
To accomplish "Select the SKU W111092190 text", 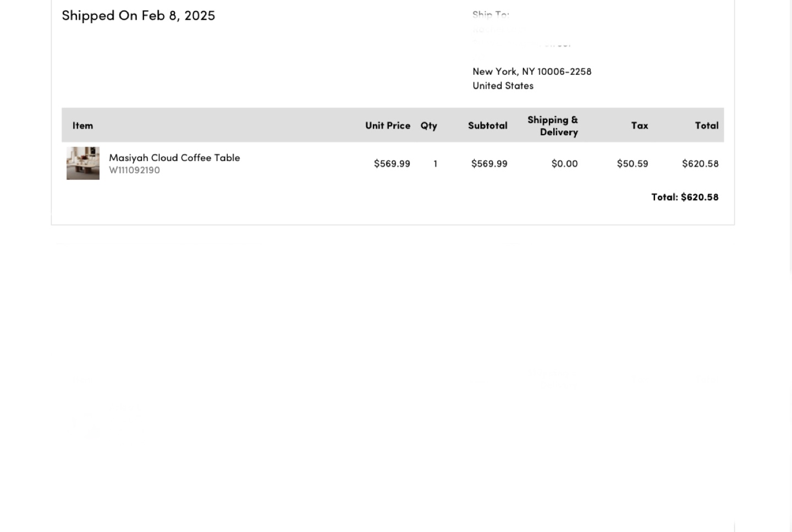I will 135,170.
